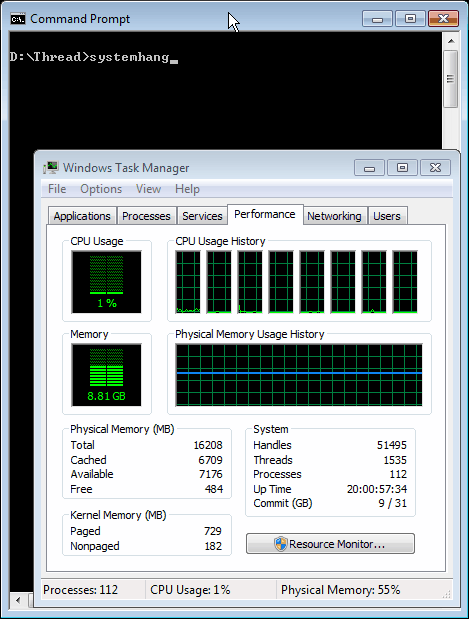Minimize the Command Prompt window
469x619 pixels.
(x=377, y=19)
